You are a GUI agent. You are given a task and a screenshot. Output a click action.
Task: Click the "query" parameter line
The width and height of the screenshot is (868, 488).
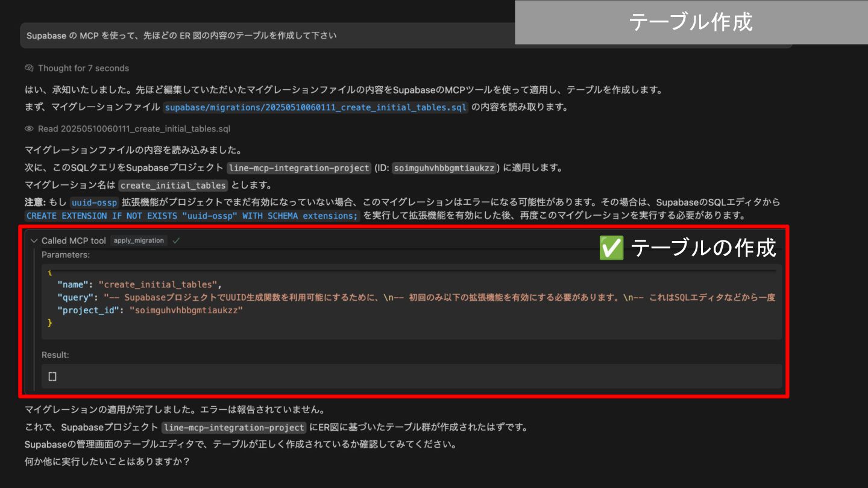(x=416, y=298)
